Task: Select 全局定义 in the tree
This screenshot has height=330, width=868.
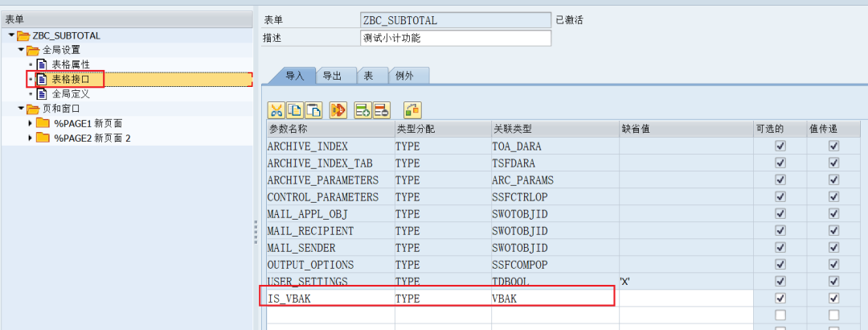Action: (x=71, y=94)
